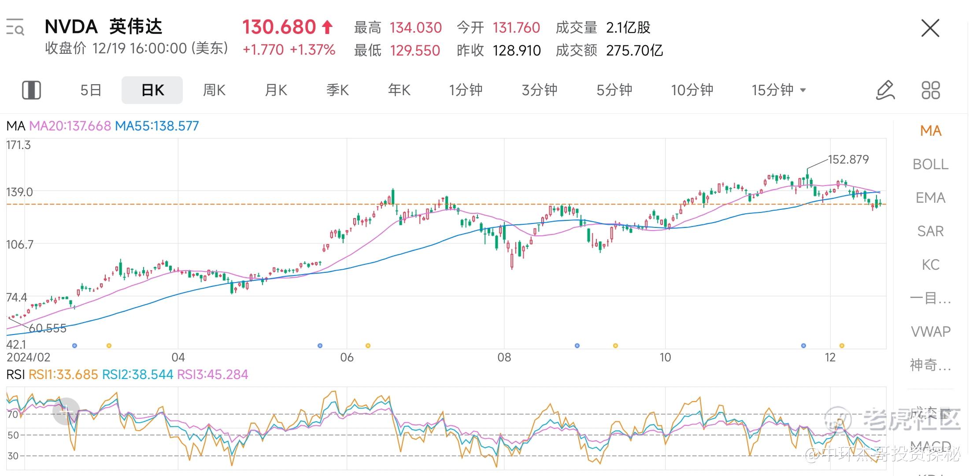Open the stock search list icon
980x476 pixels.
(x=15, y=27)
